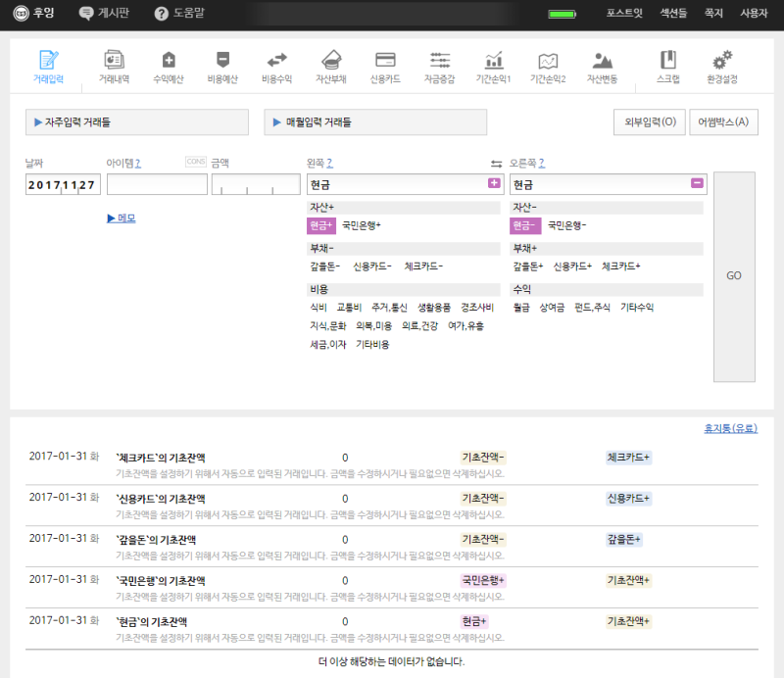This screenshot has width=784, height=678.
Task: Open the 스크랩 bookmark icon
Action: click(668, 60)
